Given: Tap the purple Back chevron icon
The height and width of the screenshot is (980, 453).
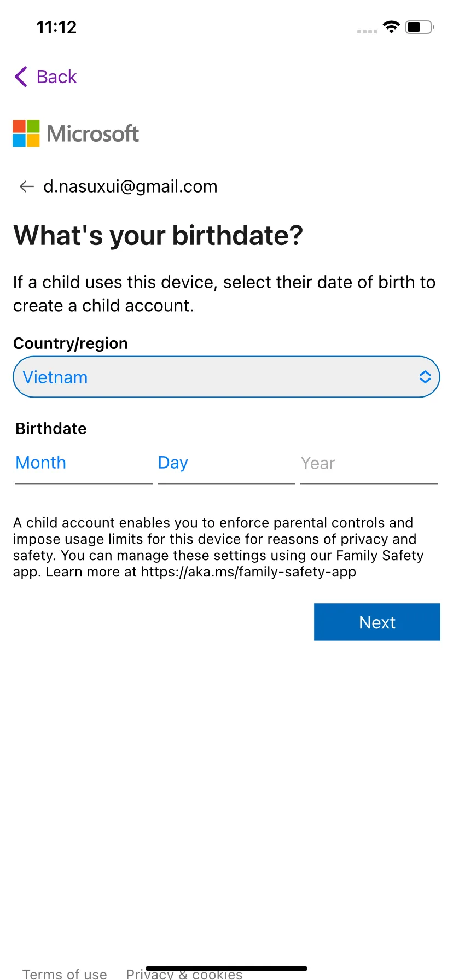Looking at the screenshot, I should pyautogui.click(x=21, y=77).
